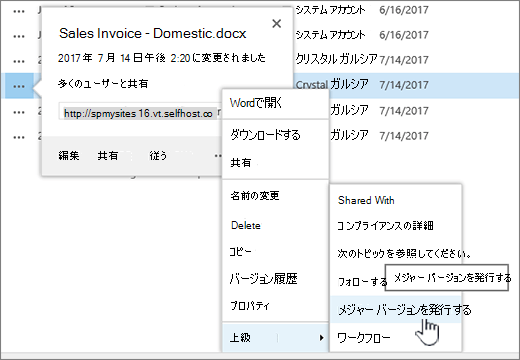Open バージョン履歴 from menu
Image resolution: width=520 pixels, height=360 pixels.
[263, 279]
